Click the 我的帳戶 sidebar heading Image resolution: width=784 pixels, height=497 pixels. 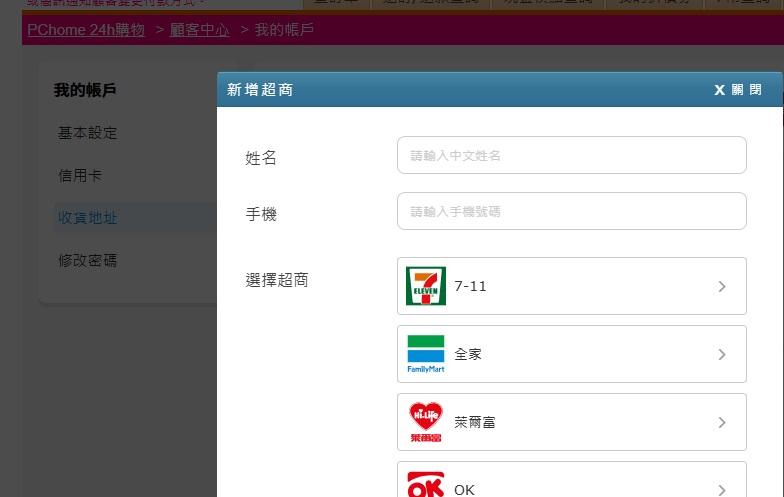coord(85,90)
